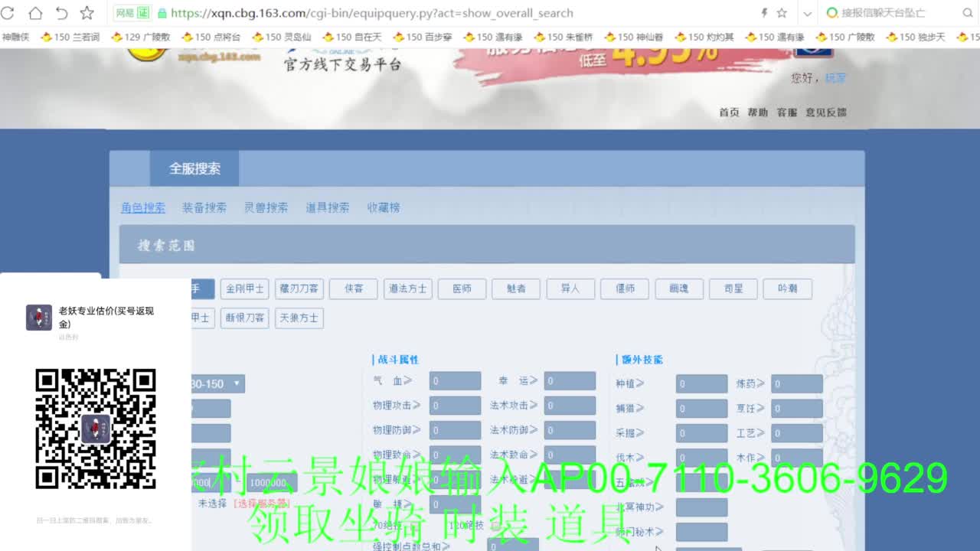The height and width of the screenshot is (551, 980).
Task: Click the page URL in the address bar
Action: (x=372, y=13)
